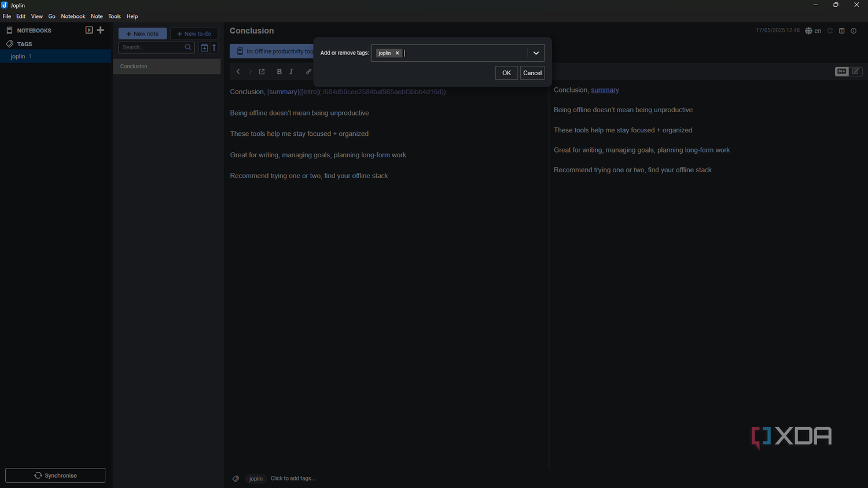Toggle editor layout columns icon
868x488 pixels.
842,31
